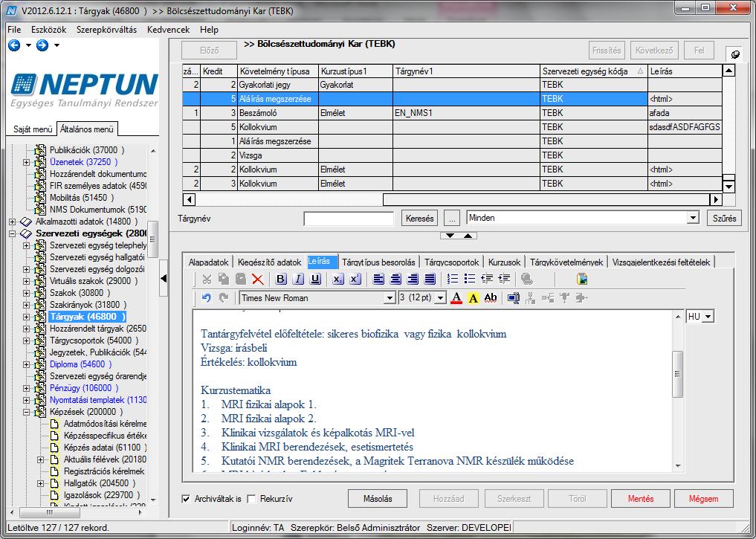Click the insert image icon
The width and height of the screenshot is (756, 539).
[x=582, y=279]
